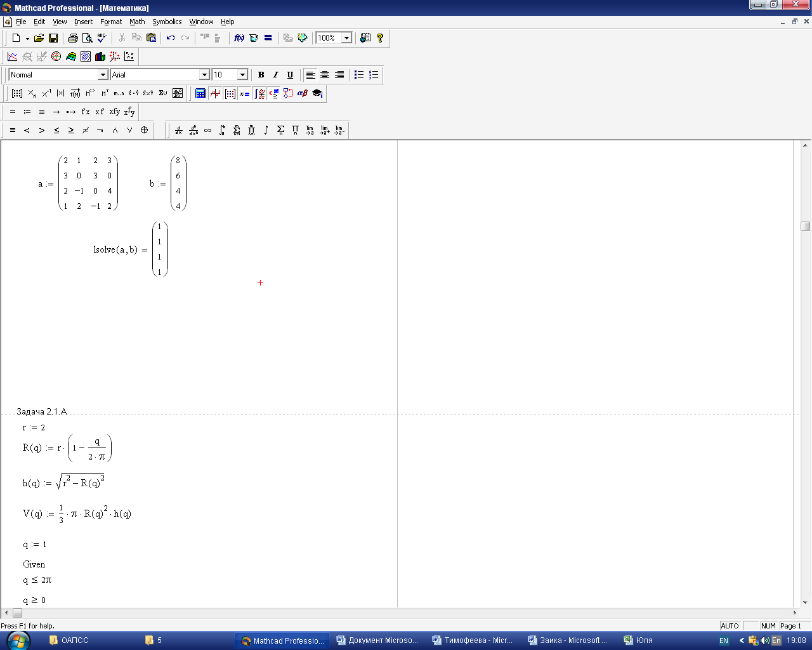This screenshot has width=812, height=650.
Task: Align text to the right
Action: [339, 75]
